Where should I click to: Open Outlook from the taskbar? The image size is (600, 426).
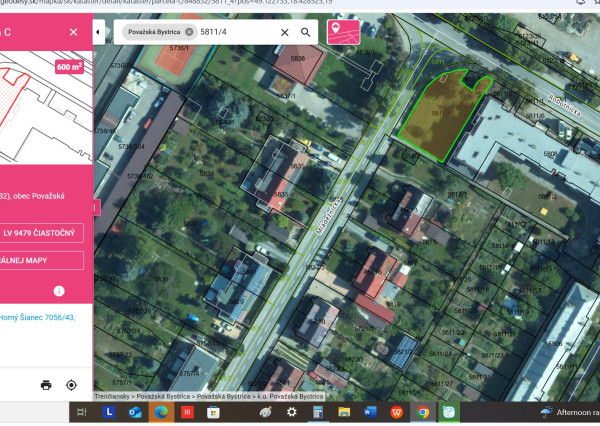pyautogui.click(x=135, y=412)
